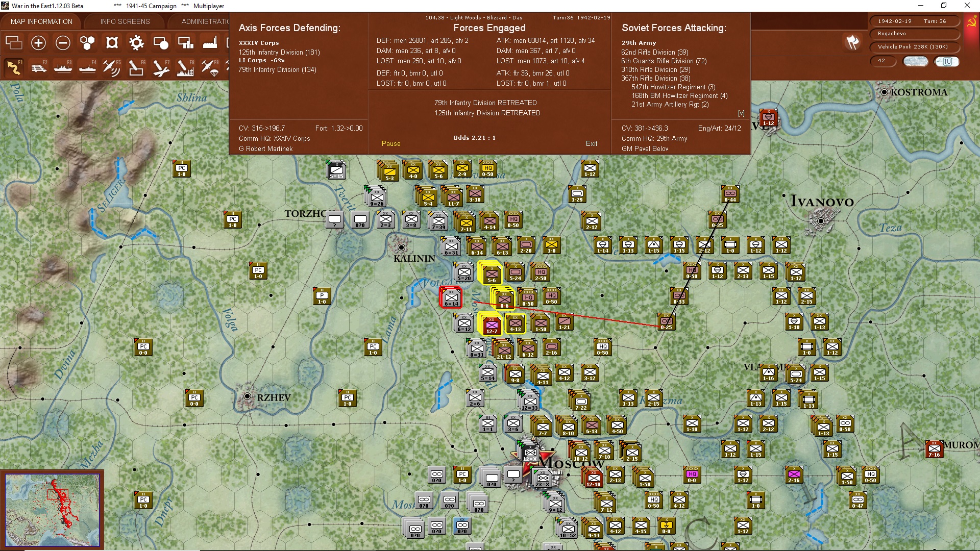Open the Info Screens tab
This screenshot has width=980, height=551.
(x=125, y=21)
